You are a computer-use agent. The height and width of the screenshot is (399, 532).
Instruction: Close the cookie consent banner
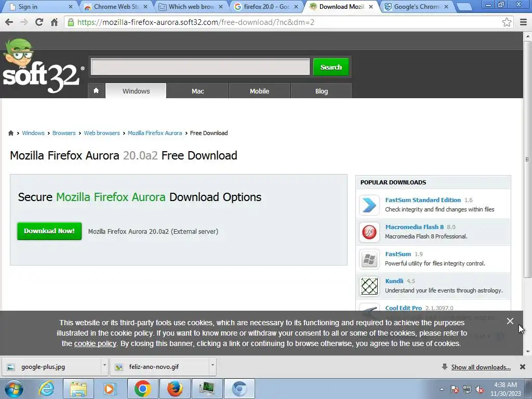[510, 321]
